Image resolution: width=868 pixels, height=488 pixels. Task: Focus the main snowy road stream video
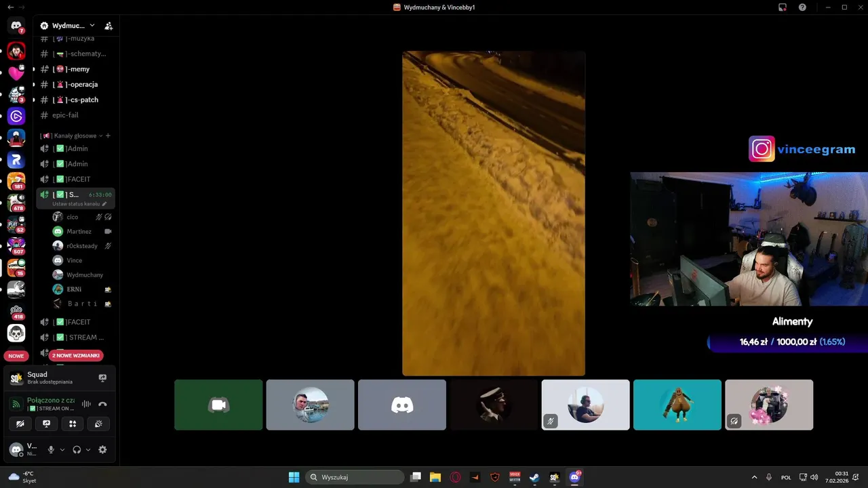click(494, 213)
